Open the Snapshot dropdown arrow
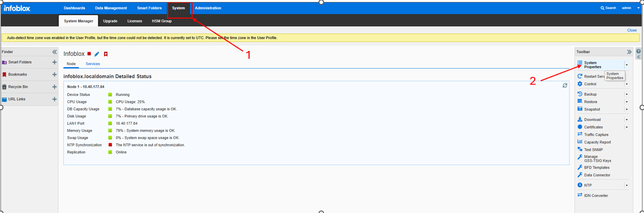The width and height of the screenshot is (644, 213). pos(626,109)
